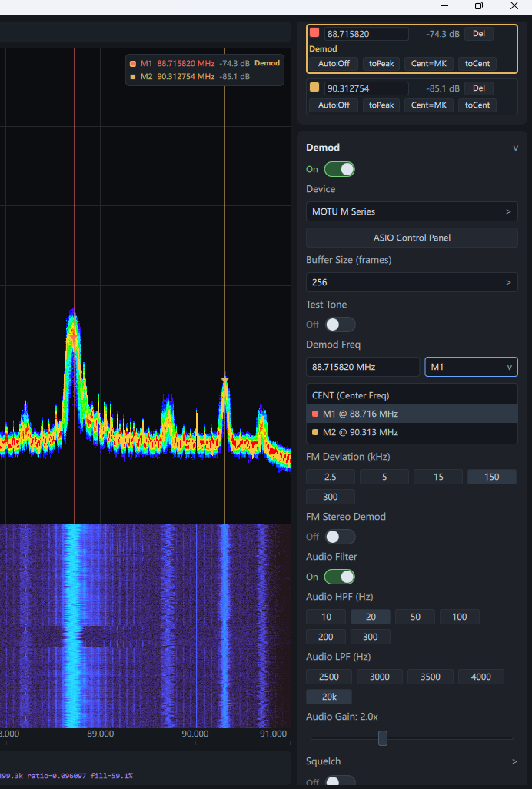This screenshot has width=532, height=789.
Task: Restore down the window
Action: click(x=479, y=6)
